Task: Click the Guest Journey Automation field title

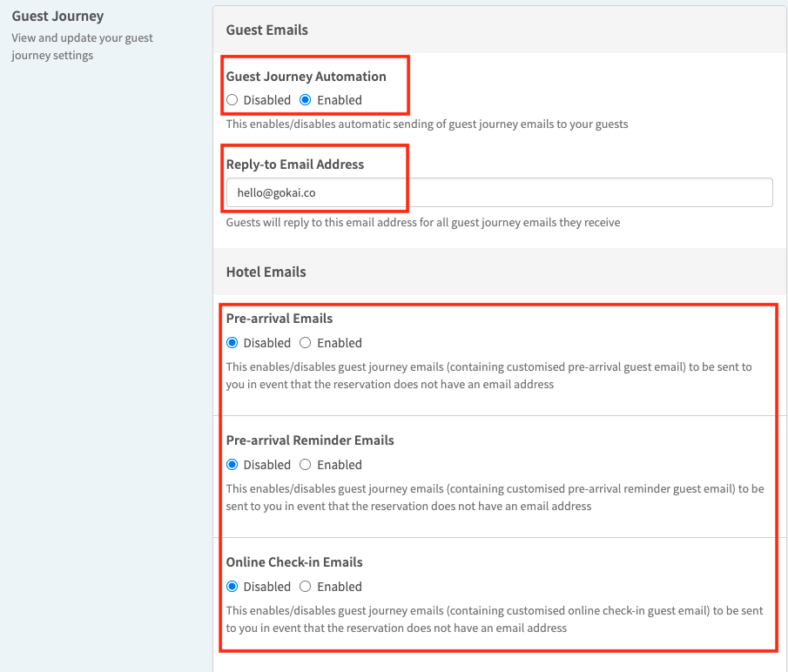Action: 306,77
